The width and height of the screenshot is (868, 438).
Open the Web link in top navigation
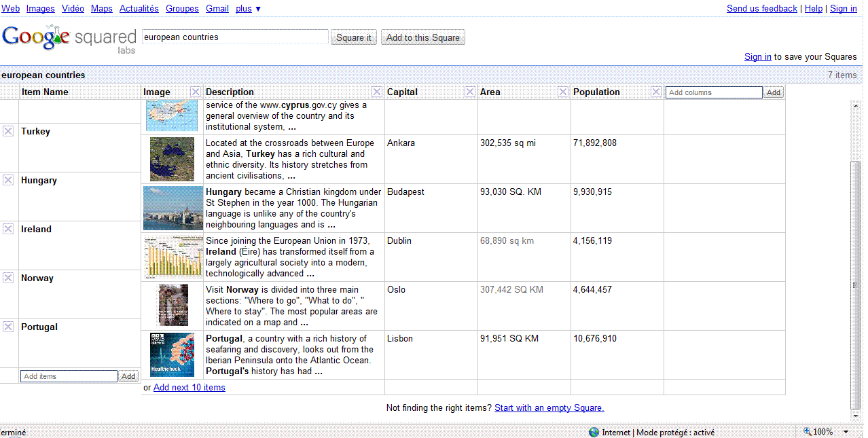[10, 9]
